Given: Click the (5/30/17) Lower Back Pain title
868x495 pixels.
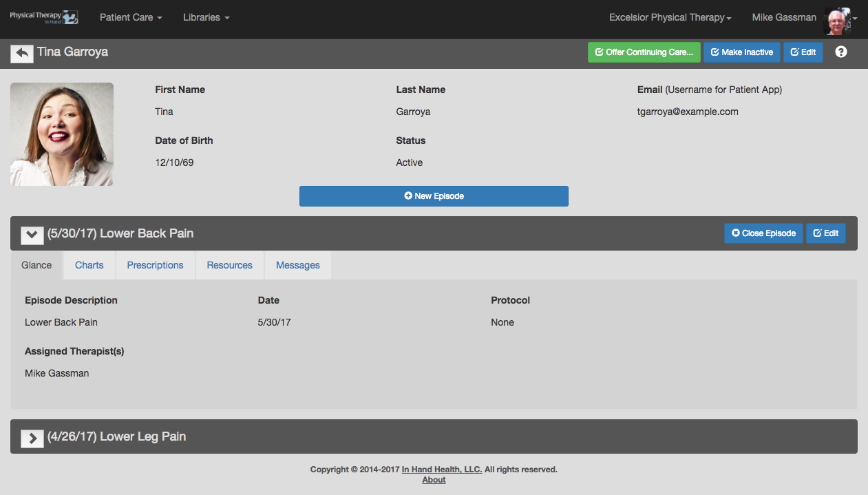Looking at the screenshot, I should (120, 233).
